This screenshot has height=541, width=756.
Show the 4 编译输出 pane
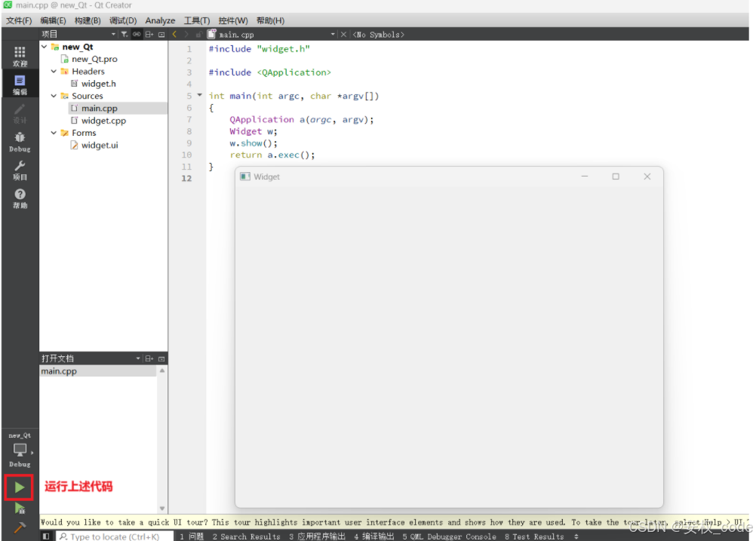[374, 536]
